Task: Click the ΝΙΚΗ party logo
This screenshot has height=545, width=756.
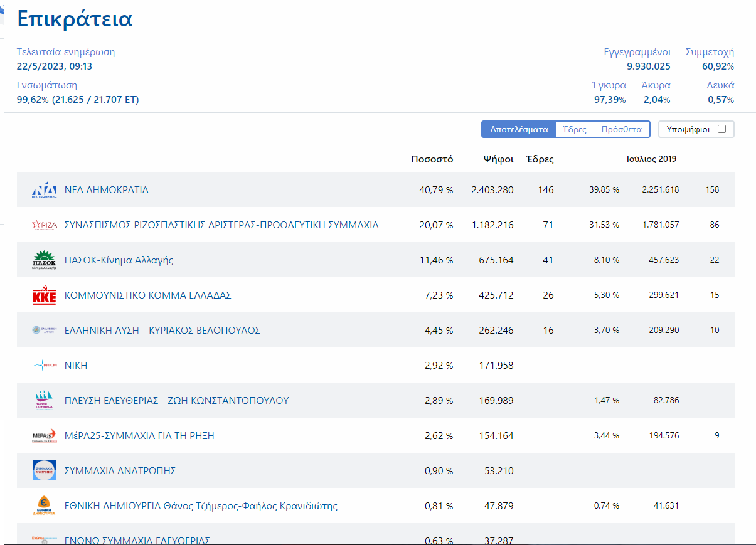Action: 45,365
